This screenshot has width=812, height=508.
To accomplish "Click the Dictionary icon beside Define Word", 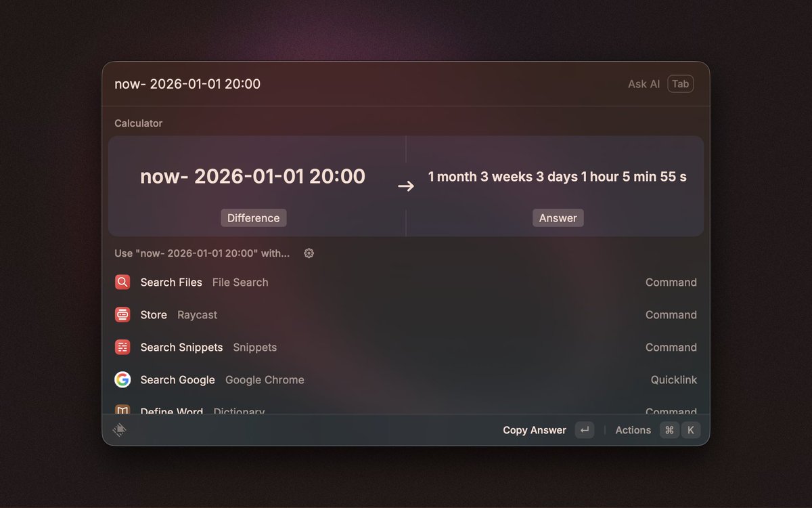I will point(122,410).
